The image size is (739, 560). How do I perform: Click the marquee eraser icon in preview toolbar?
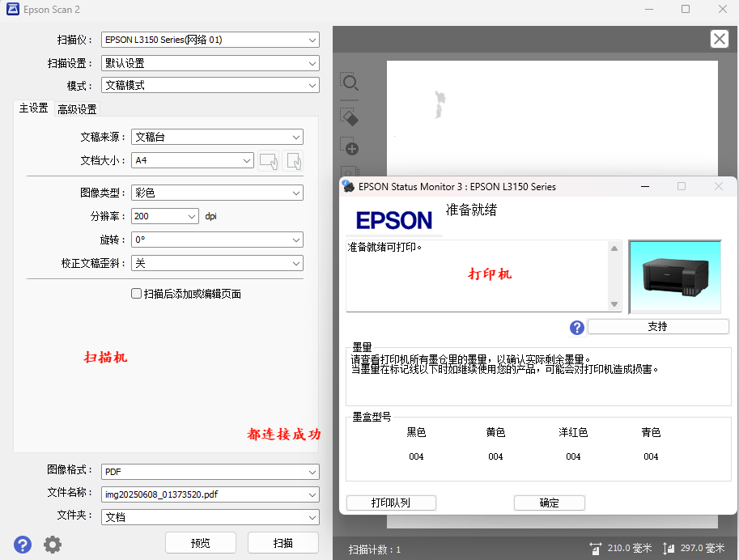pyautogui.click(x=350, y=117)
